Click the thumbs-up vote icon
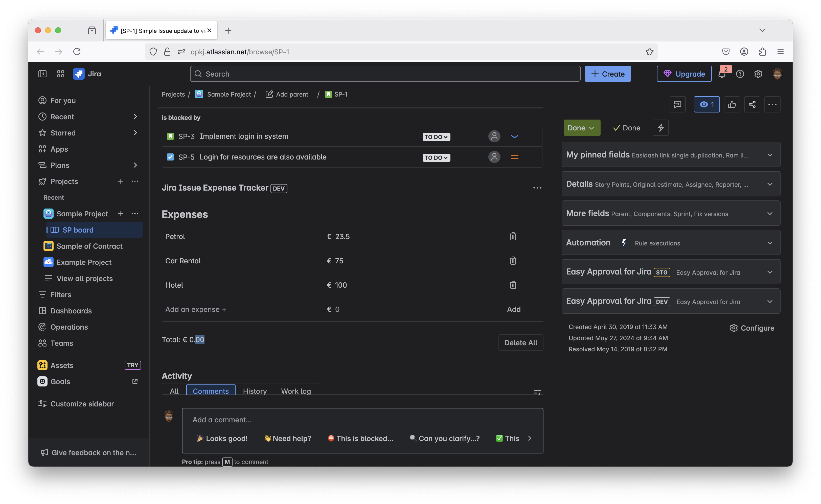Image resolution: width=821 pixels, height=504 pixels. [732, 105]
